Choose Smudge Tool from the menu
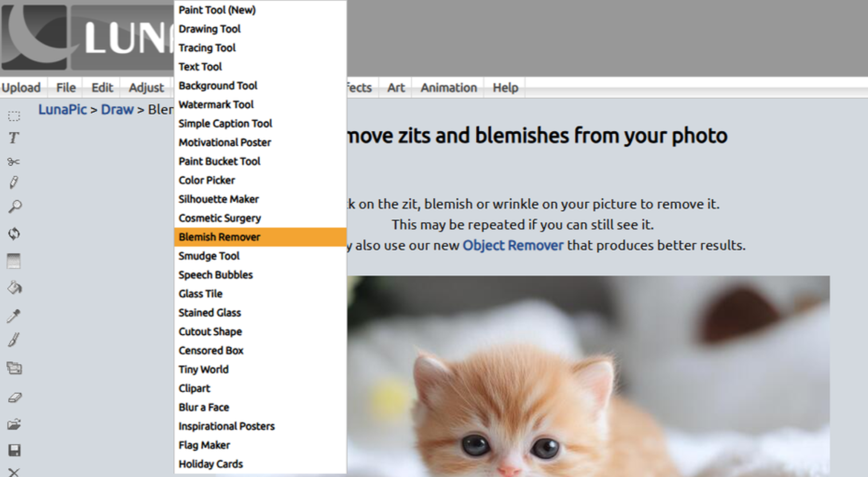The width and height of the screenshot is (868, 477). 260,256
